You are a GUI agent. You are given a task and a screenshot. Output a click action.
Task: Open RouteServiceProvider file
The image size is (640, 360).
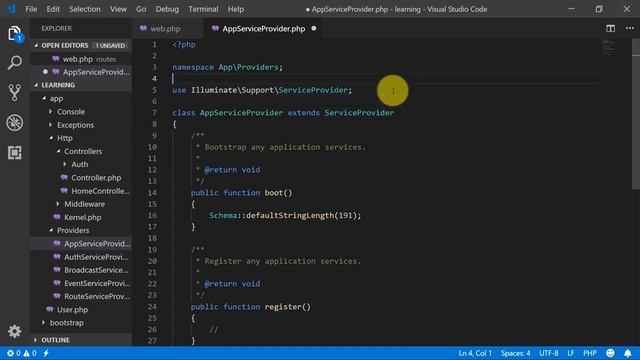tap(81, 296)
